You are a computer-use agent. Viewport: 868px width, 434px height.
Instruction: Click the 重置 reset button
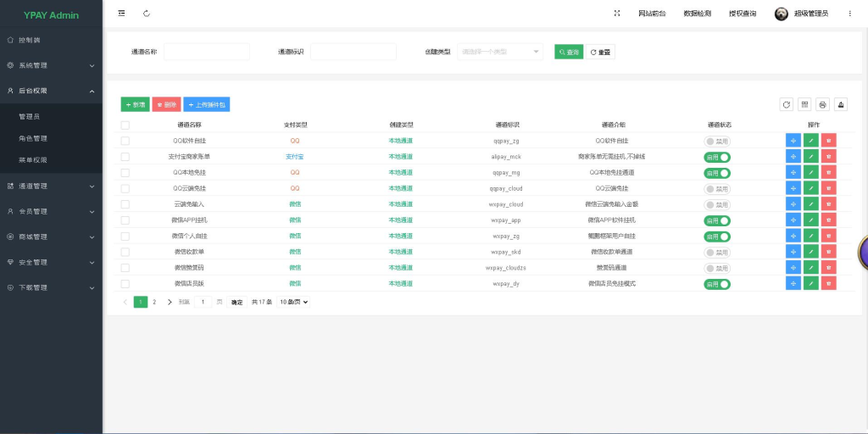tap(601, 52)
